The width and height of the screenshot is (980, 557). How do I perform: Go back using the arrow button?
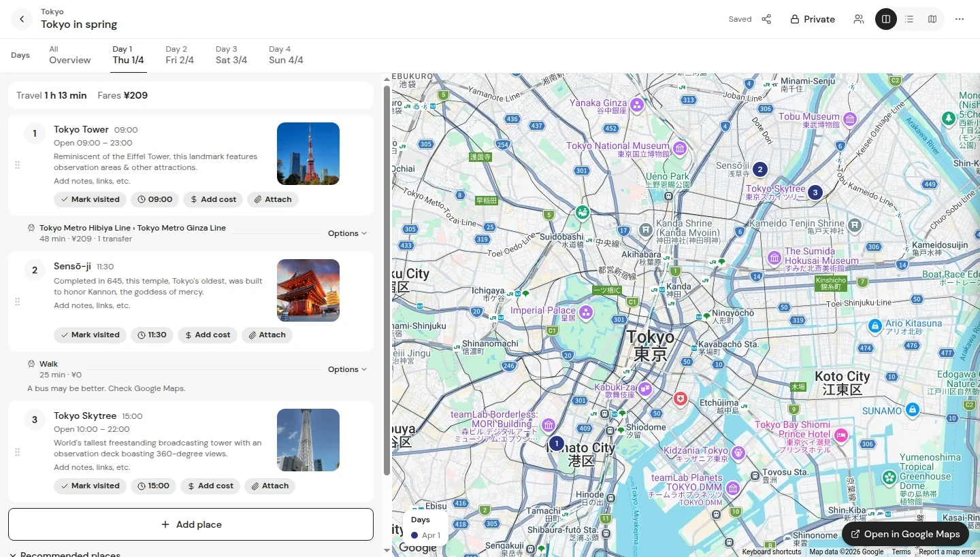click(x=22, y=19)
